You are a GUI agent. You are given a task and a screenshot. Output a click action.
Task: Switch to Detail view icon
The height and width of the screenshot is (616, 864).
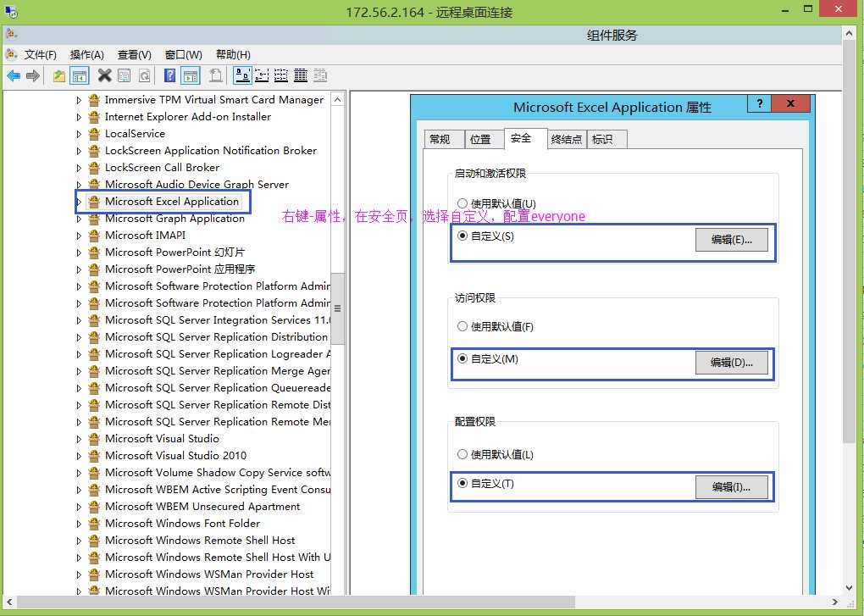pos(301,75)
